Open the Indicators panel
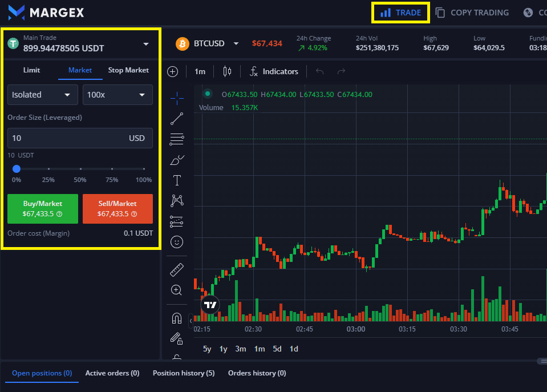This screenshot has height=392, width=547. point(274,71)
